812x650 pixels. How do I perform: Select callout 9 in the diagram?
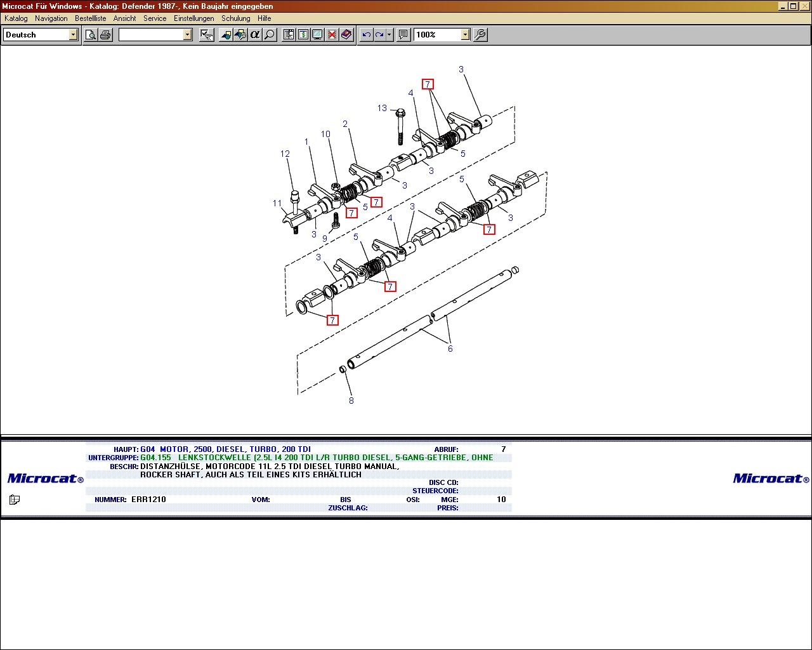point(324,239)
